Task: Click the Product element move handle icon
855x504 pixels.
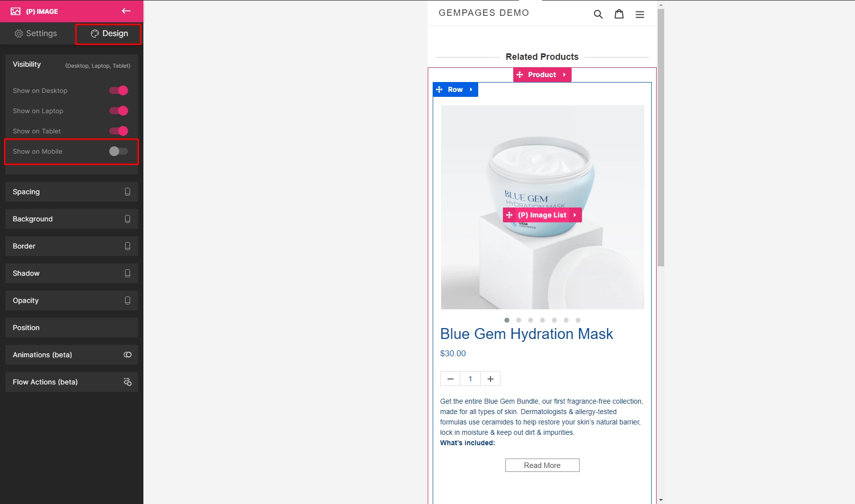Action: point(520,75)
